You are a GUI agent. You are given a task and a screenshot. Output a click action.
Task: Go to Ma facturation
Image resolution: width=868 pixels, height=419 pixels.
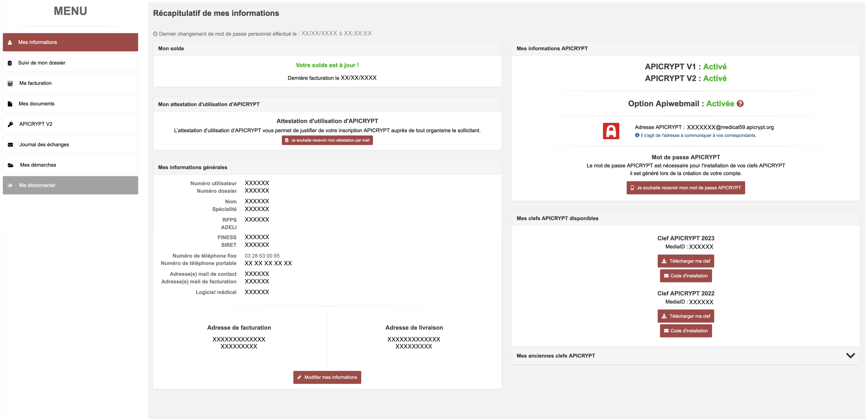click(x=70, y=83)
